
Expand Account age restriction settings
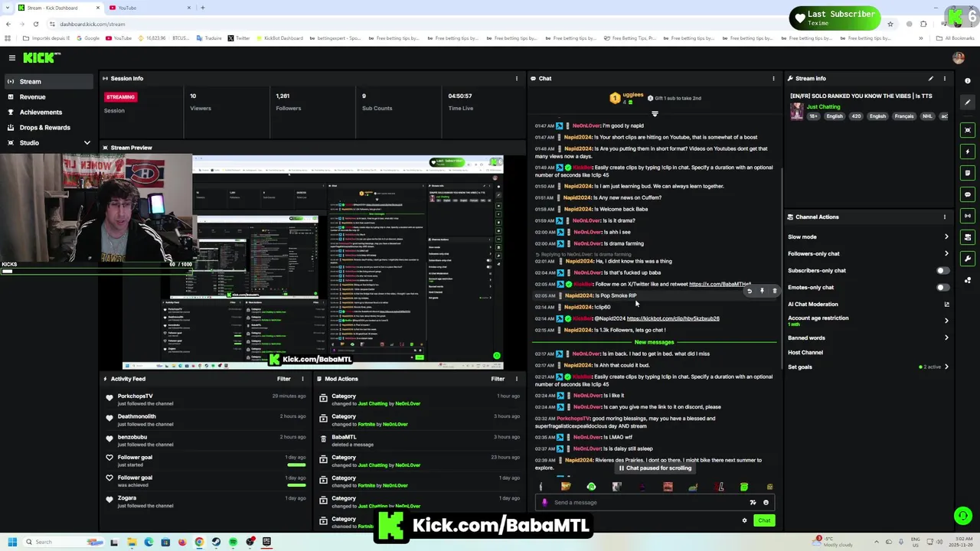946,321
